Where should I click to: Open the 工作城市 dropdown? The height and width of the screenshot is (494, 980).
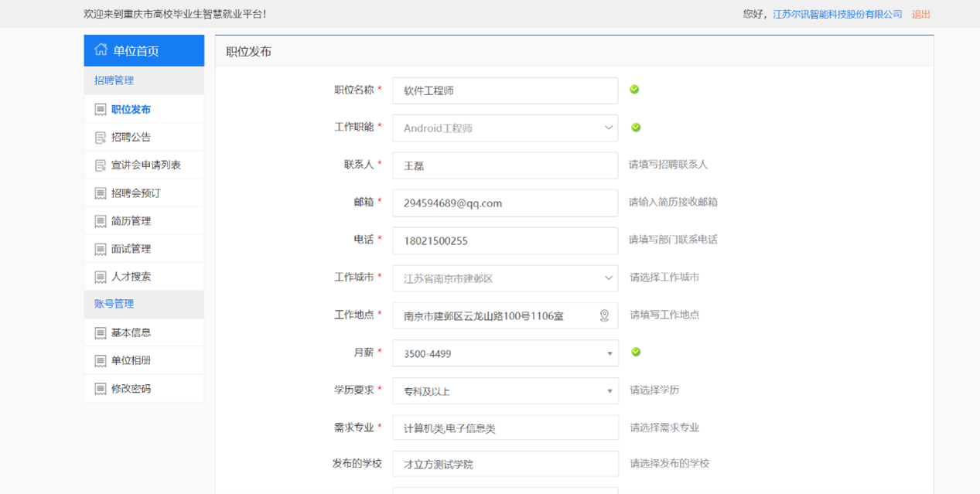coord(608,278)
